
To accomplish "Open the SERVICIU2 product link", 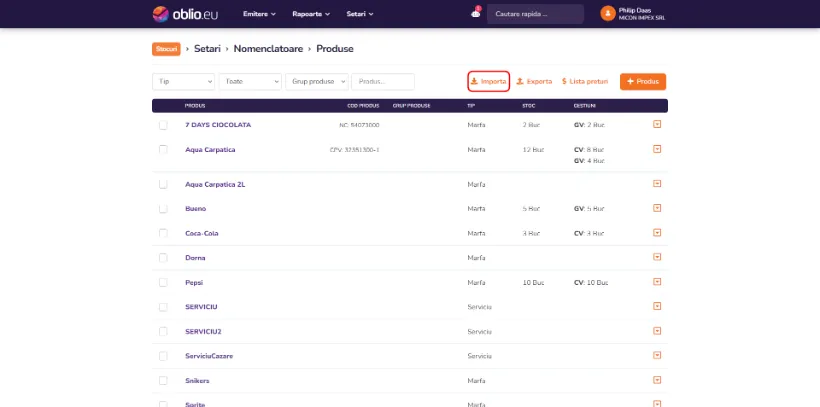I will 203,332.
